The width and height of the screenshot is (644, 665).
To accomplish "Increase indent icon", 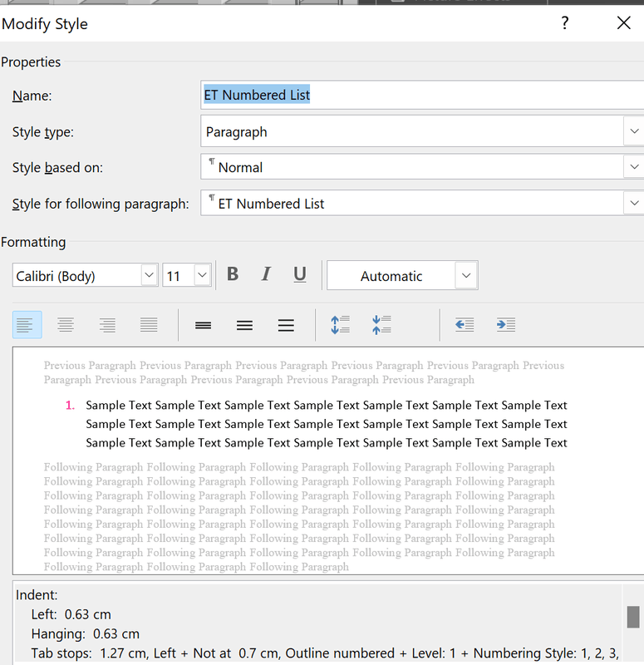I will click(x=506, y=325).
